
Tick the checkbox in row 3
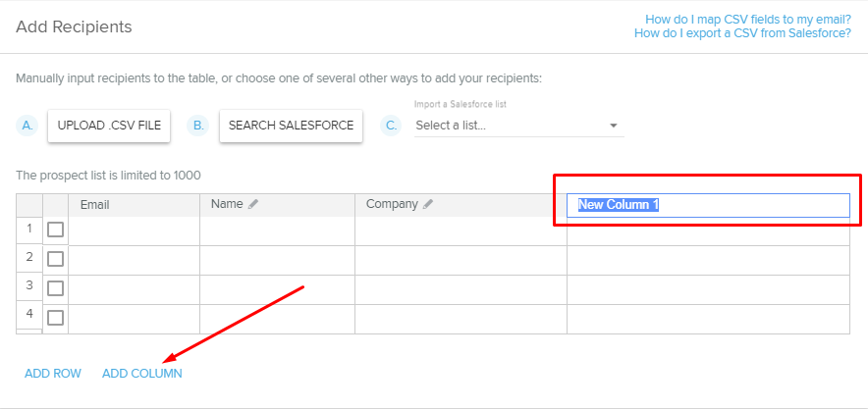coord(55,288)
